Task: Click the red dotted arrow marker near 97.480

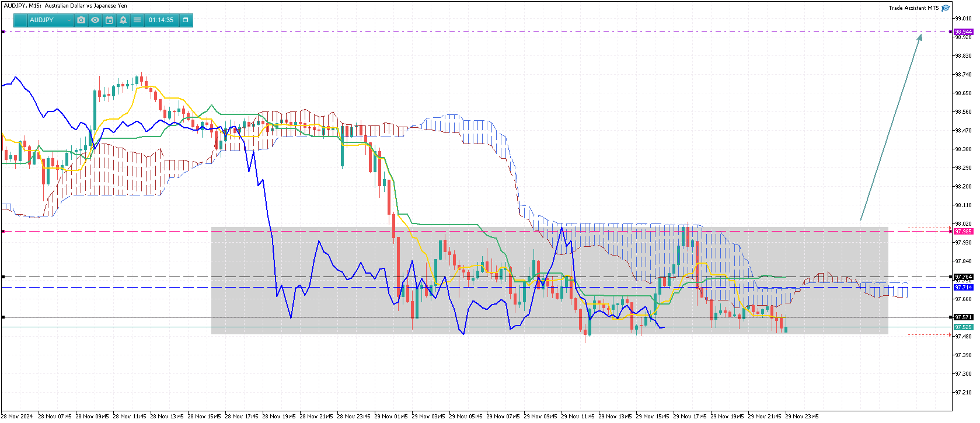Action: pyautogui.click(x=929, y=335)
